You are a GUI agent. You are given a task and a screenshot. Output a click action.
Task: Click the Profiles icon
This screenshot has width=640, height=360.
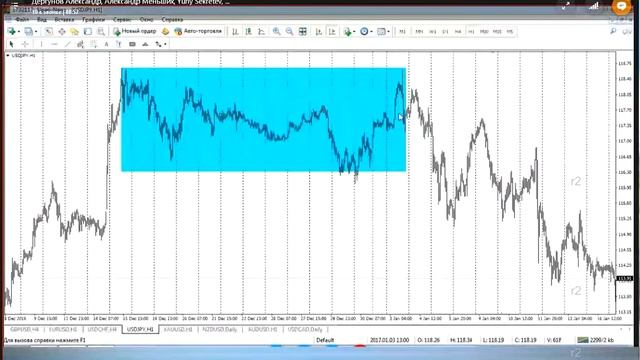(28, 31)
